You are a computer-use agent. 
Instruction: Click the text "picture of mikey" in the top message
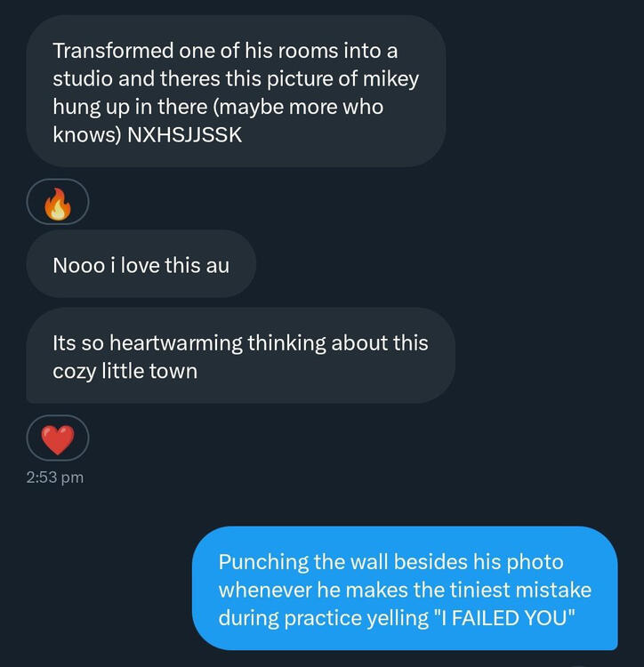pyautogui.click(x=350, y=78)
